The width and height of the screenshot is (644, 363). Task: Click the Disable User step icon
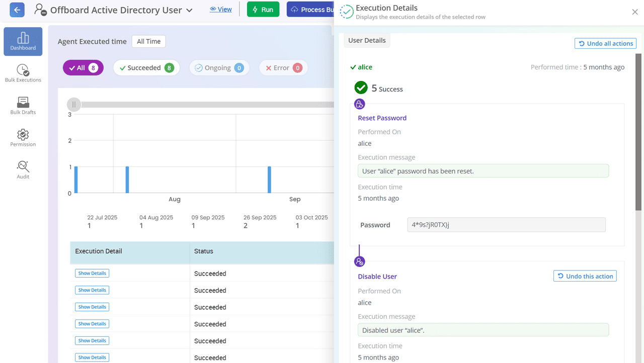pos(359,261)
